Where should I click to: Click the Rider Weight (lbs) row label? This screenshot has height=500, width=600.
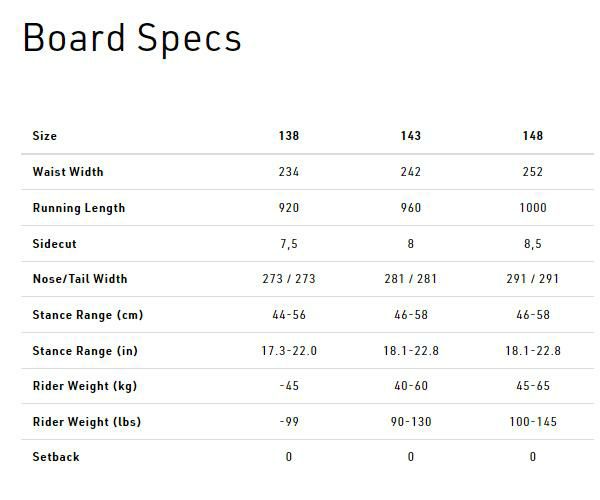(87, 422)
